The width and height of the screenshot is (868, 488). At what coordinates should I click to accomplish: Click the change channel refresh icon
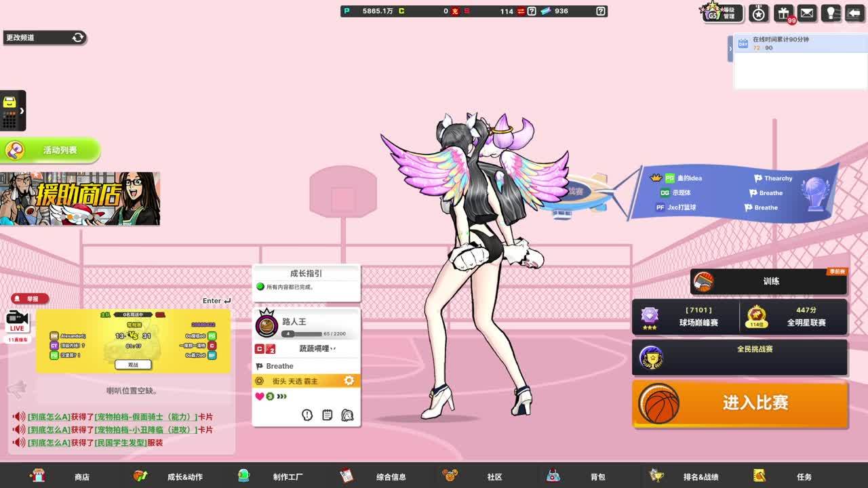coord(78,37)
